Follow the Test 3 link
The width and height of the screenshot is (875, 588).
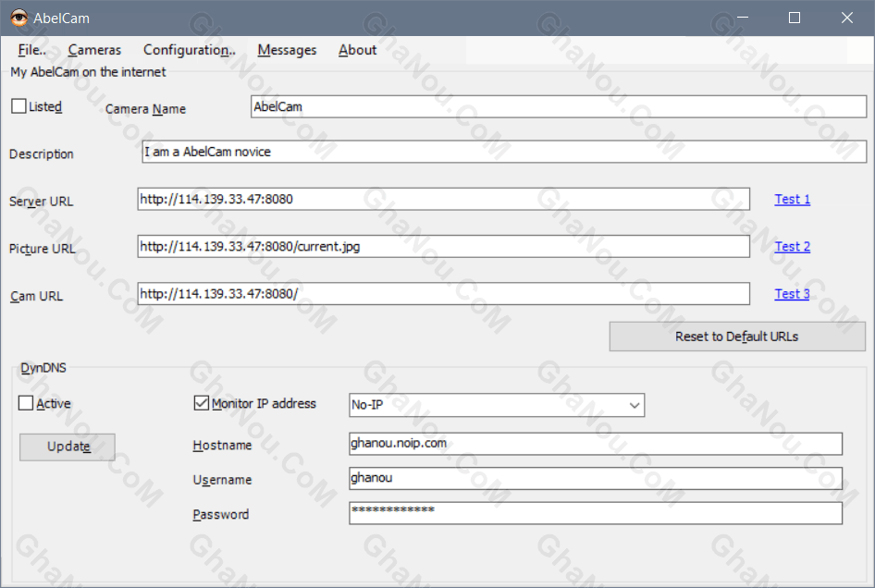tap(793, 294)
